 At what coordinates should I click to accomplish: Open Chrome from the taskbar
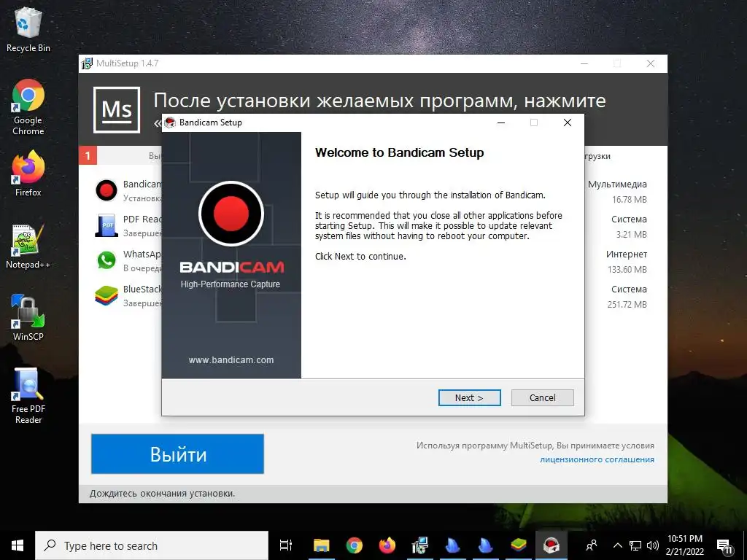click(355, 545)
